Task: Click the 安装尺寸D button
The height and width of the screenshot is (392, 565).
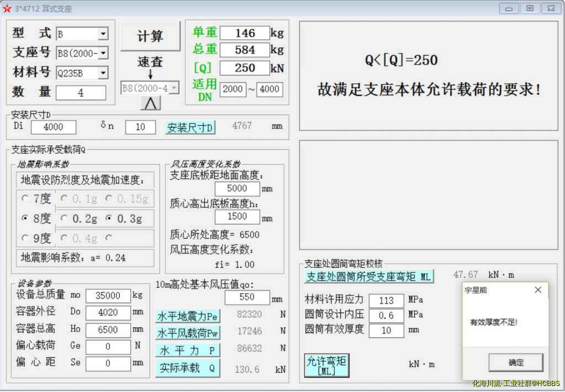Action: [x=190, y=127]
